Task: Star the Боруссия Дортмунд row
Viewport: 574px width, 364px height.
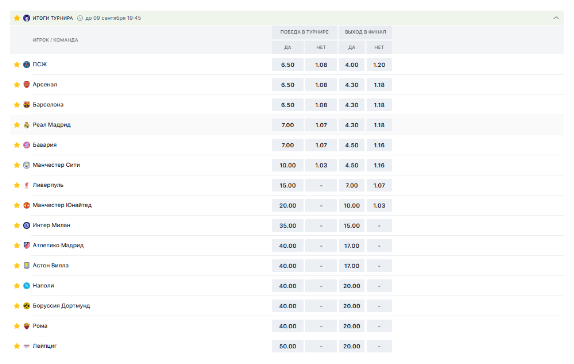Action: (17, 306)
